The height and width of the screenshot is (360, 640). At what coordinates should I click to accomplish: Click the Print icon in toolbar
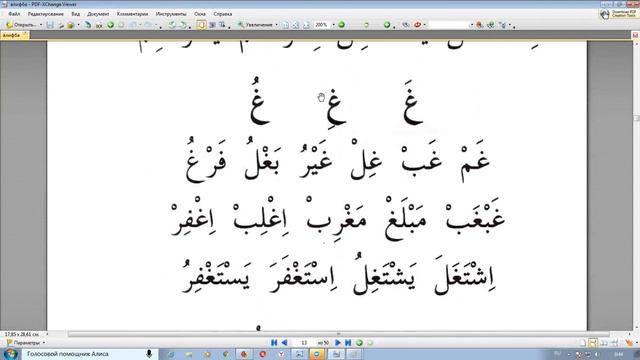60,25
